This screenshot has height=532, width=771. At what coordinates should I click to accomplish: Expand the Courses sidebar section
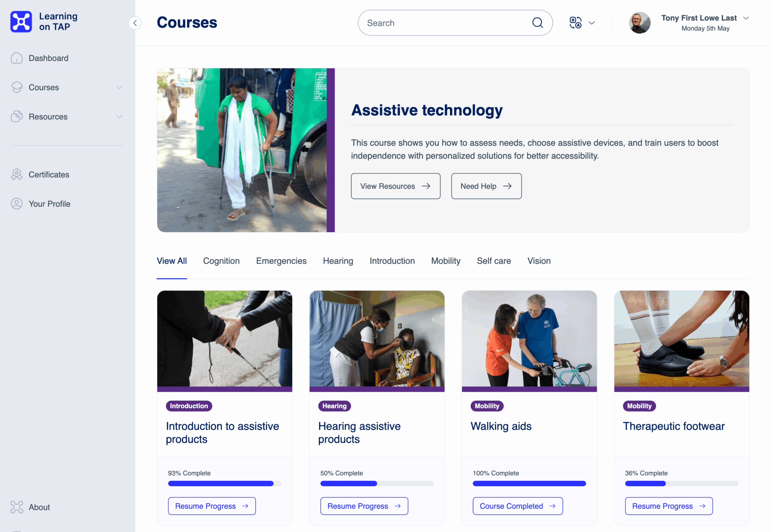119,87
